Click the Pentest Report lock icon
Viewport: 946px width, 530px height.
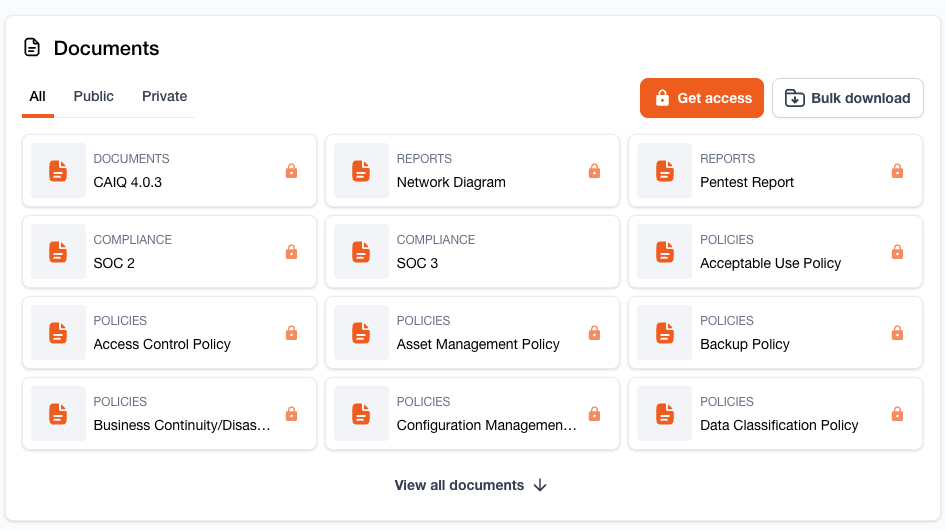(897, 171)
